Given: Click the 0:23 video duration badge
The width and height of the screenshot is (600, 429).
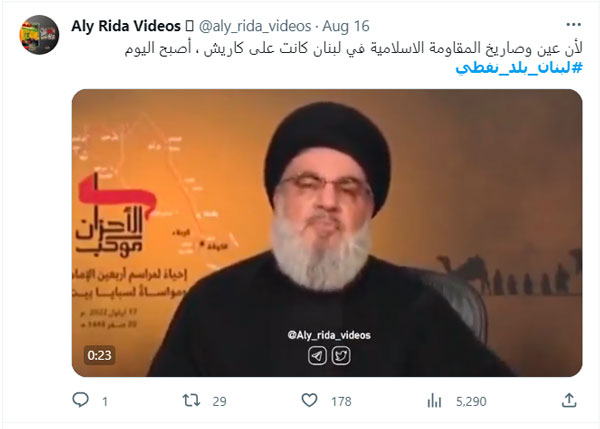Looking at the screenshot, I should [x=99, y=355].
